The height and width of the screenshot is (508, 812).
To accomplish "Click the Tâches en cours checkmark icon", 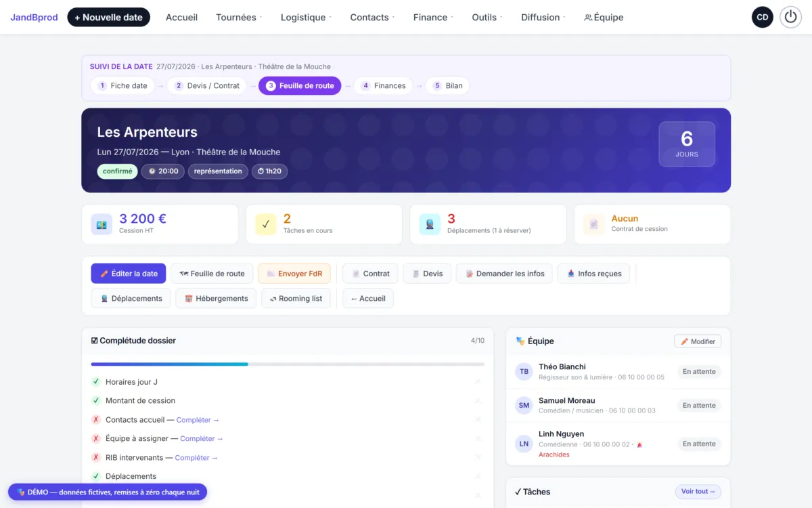I will 266,224.
